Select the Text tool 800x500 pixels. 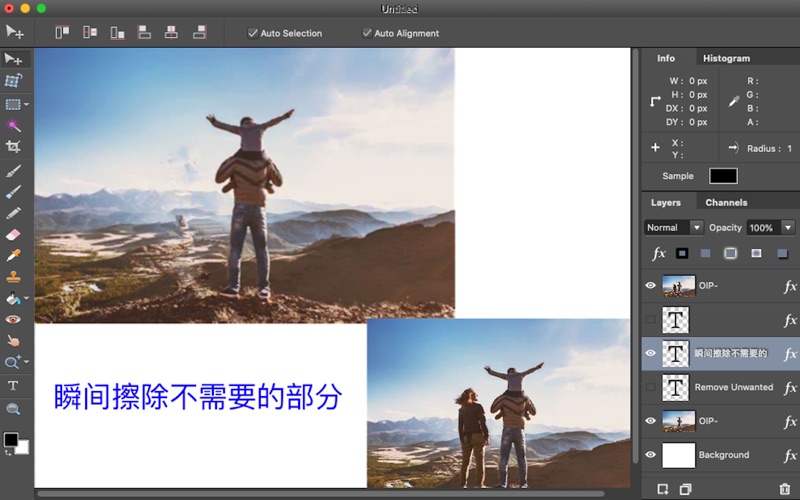coord(14,385)
